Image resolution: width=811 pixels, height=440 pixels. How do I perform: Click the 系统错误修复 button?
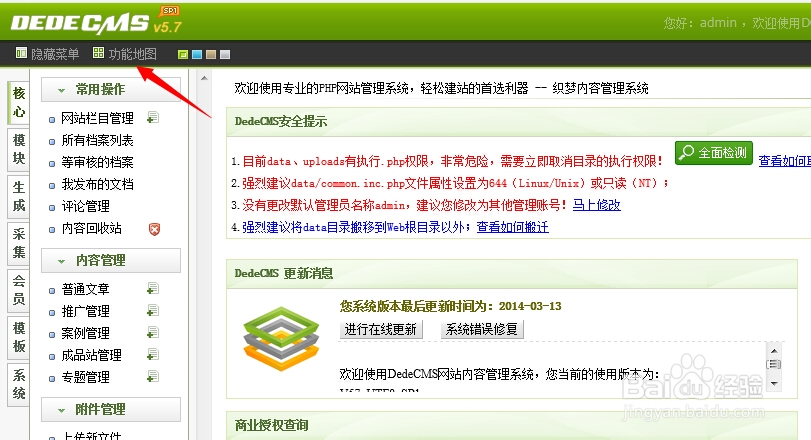click(482, 329)
